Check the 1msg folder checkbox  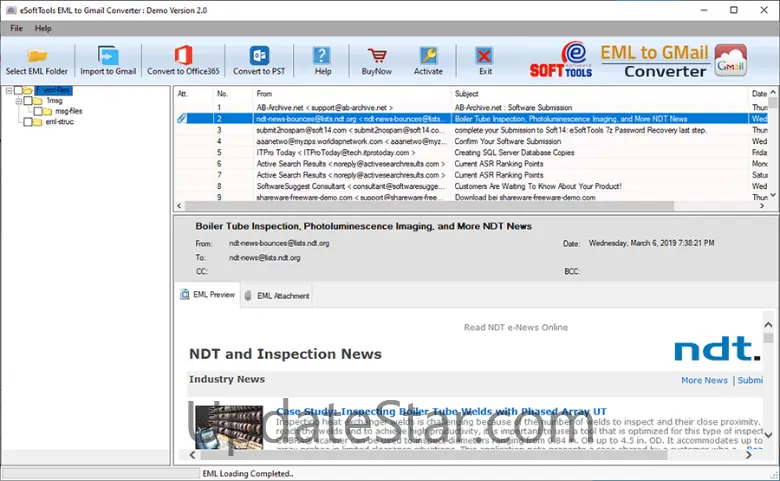28,100
